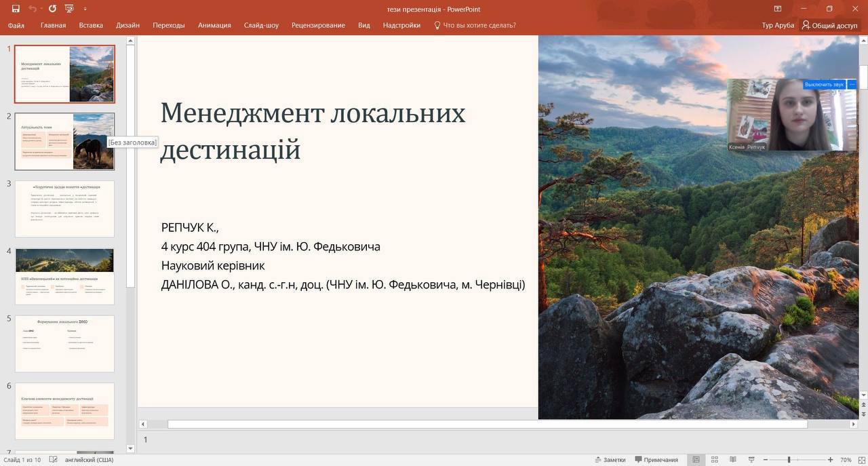Click the editor vertical scroll up arrow
868x466 pixels.
pos(863,41)
